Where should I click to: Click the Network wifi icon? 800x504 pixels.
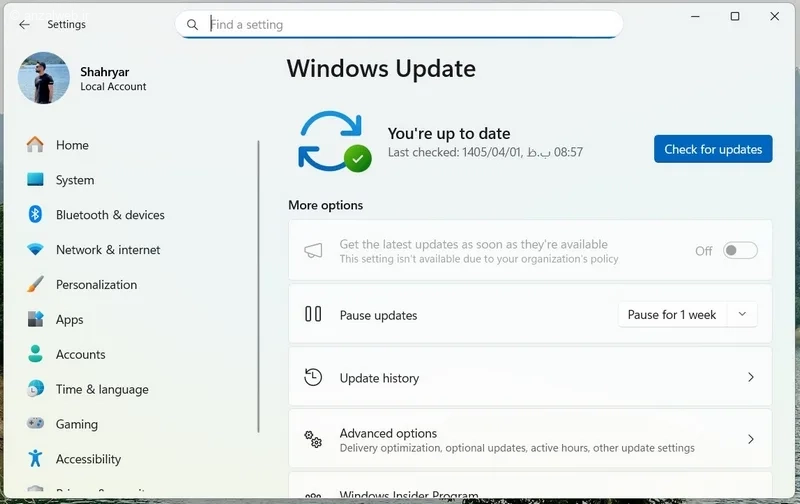(x=35, y=249)
